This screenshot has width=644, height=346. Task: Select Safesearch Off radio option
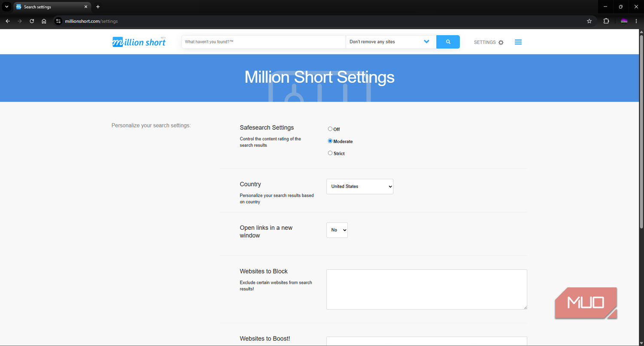[330, 129]
